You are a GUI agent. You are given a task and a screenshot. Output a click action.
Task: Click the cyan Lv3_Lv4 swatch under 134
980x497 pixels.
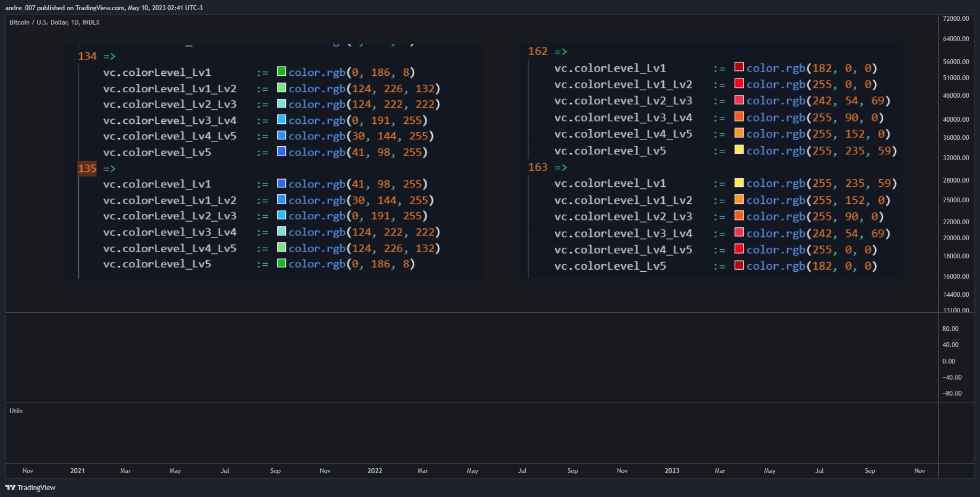[x=282, y=120]
